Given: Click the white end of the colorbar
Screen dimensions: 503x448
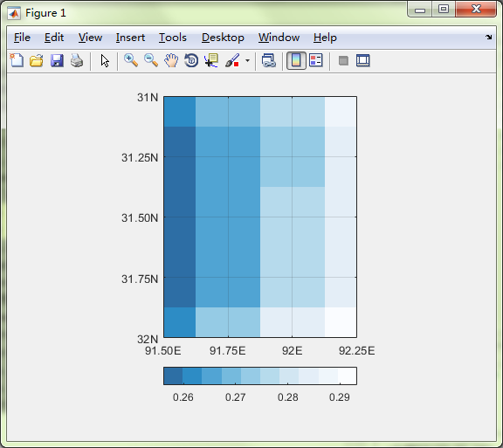Looking at the screenshot, I should (347, 376).
